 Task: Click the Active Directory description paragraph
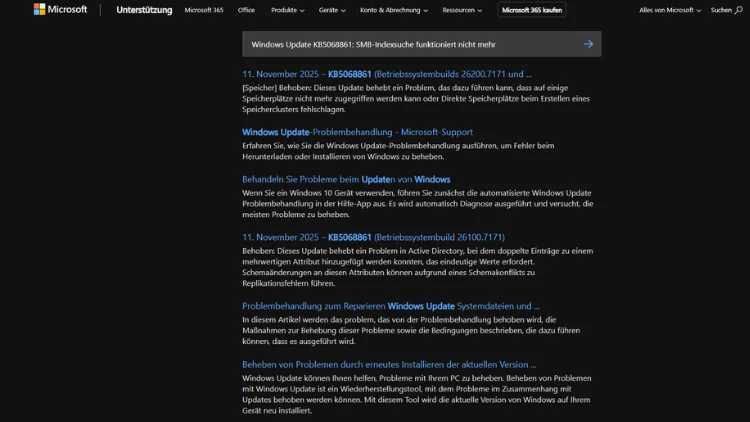click(418, 267)
